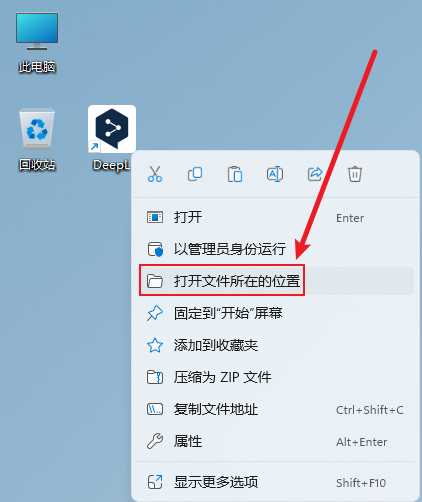The width and height of the screenshot is (422, 502).
Task: Click the Cut scissors icon
Action: (x=155, y=174)
